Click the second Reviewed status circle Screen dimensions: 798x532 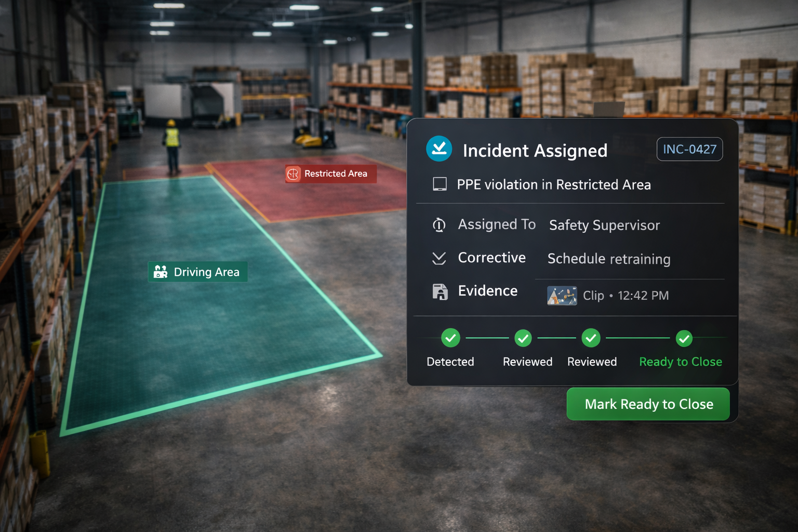pyautogui.click(x=591, y=338)
